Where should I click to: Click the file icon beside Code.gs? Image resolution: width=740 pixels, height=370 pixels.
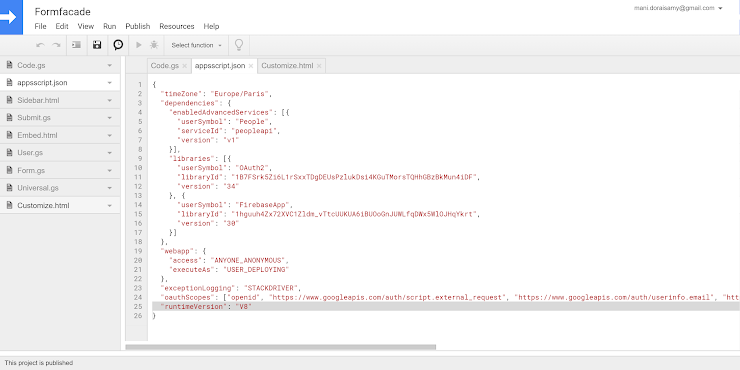9,65
